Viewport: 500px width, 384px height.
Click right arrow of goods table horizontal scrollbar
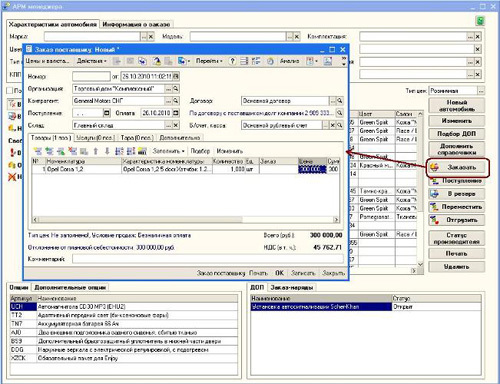point(336,220)
